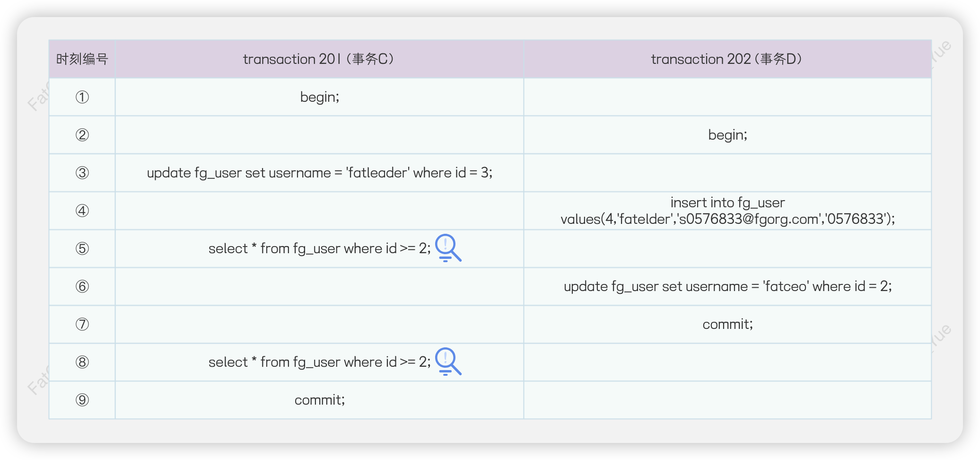
Task: Click the select statement text in row ⑧
Action: coord(319,362)
